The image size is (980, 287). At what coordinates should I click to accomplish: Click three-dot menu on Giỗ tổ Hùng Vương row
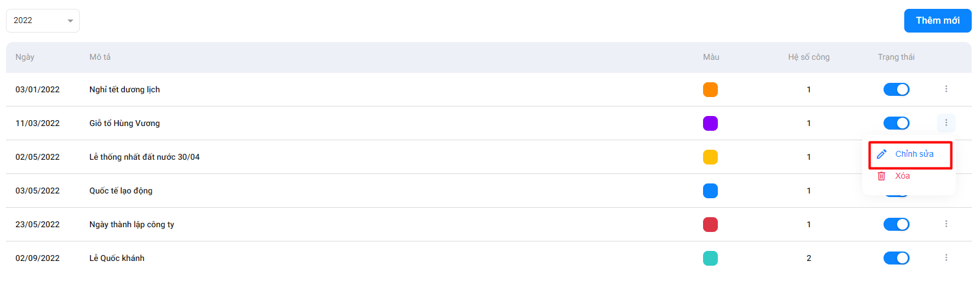[x=946, y=122]
